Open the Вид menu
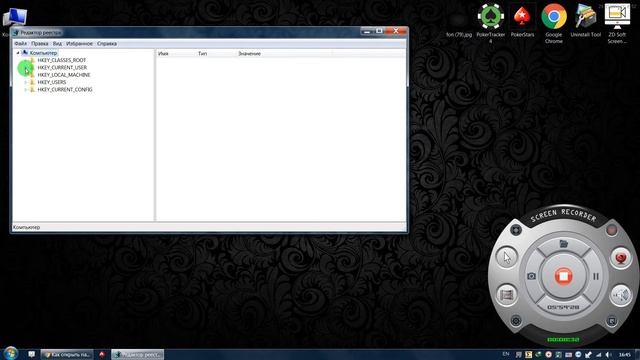Viewport: 640px width, 360px height. 57,44
